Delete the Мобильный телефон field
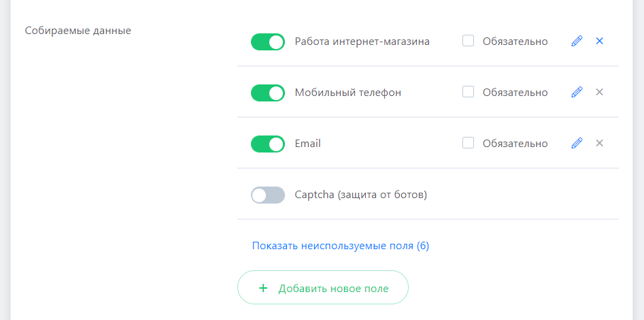Viewport: 644px width, 320px height. pyautogui.click(x=599, y=92)
